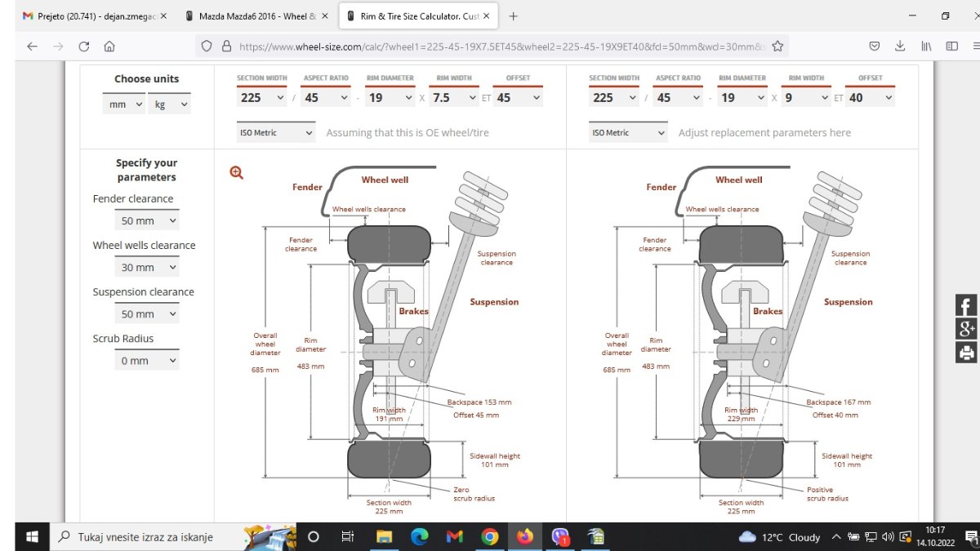Click the taskbar clock showing 10:17
980x551 pixels.
pyautogui.click(x=936, y=536)
